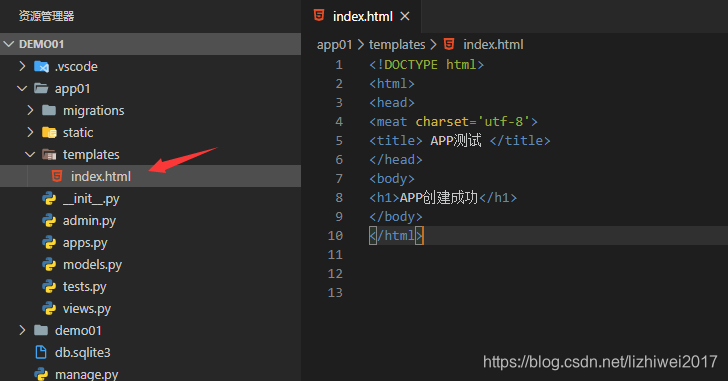
Task: Click the <title> APP测试 code line
Action: (460, 141)
